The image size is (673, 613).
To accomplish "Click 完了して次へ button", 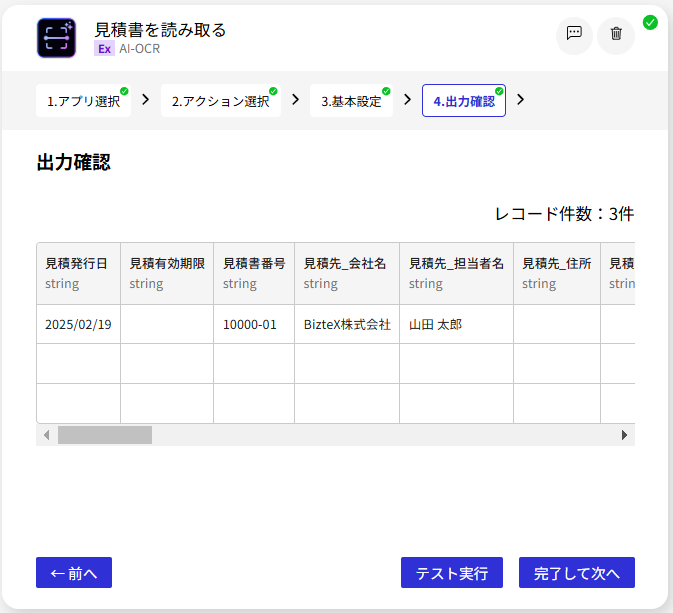I will pyautogui.click(x=576, y=573).
